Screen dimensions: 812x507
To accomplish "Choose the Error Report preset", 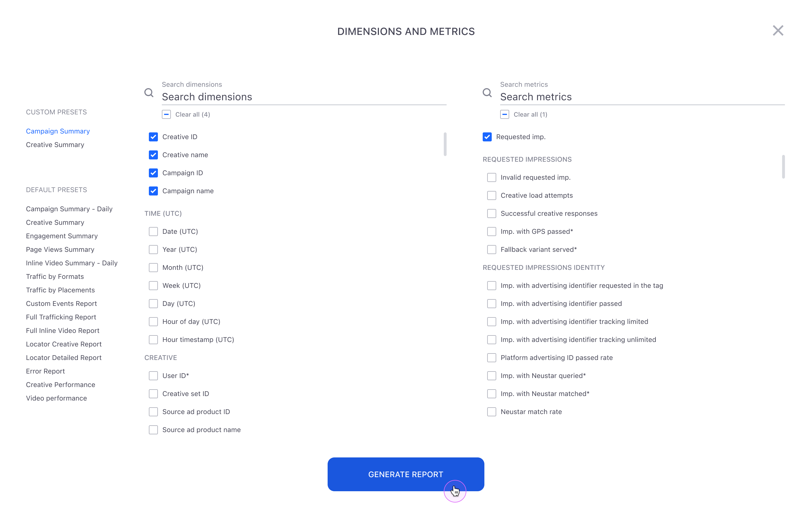I will click(45, 371).
